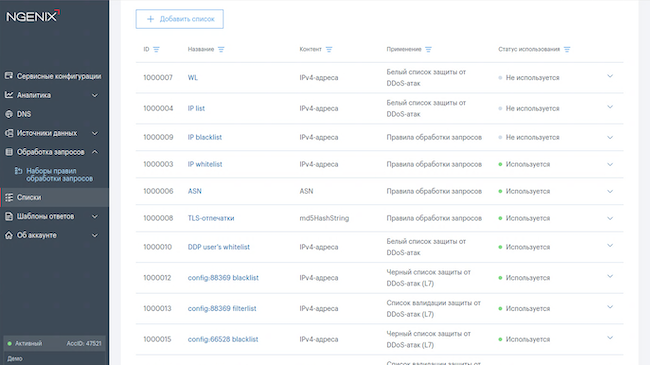Screen dimensions: 650x365
Task: Click the Контент column filter icon
Action: point(329,49)
